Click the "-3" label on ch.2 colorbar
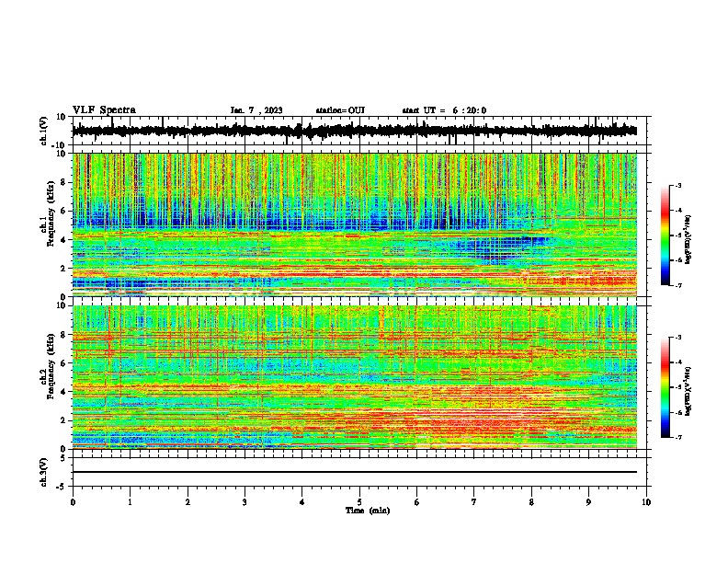Screen dimensions: 728x563 pos(677,338)
